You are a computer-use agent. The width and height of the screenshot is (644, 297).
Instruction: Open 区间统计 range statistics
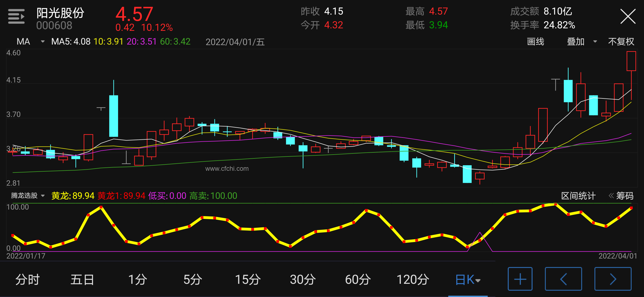(578, 196)
